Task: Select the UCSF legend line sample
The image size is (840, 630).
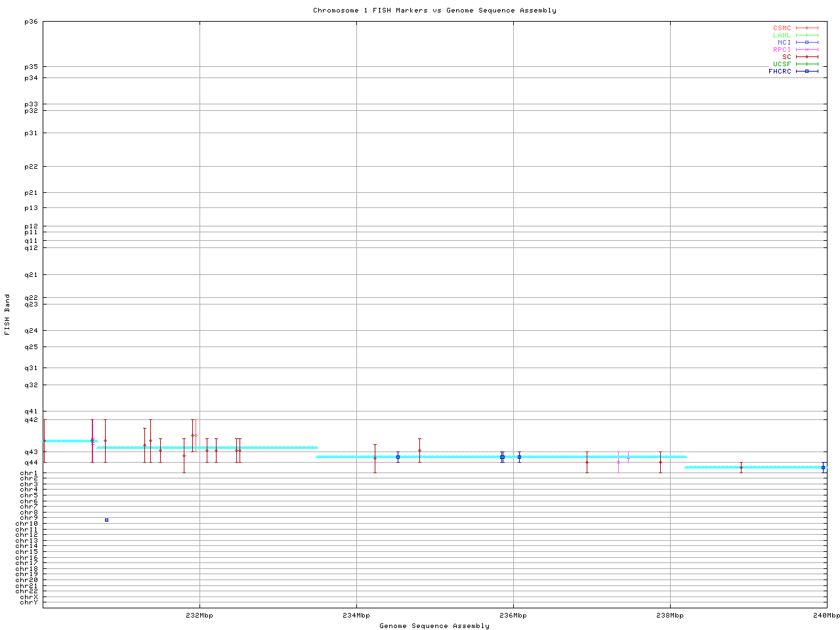Action: [x=807, y=64]
